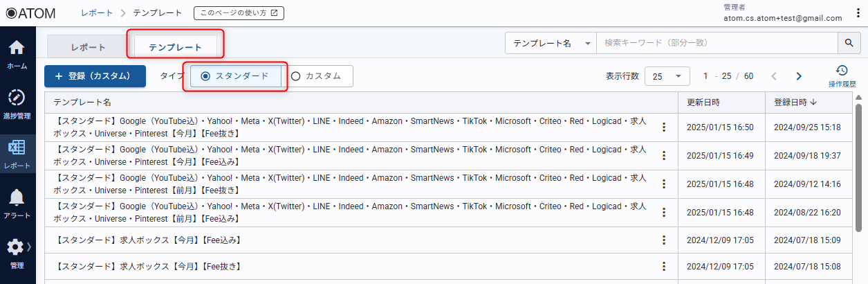Select the スタンダード type radio button
This screenshot has width=868, height=284.
205,76
